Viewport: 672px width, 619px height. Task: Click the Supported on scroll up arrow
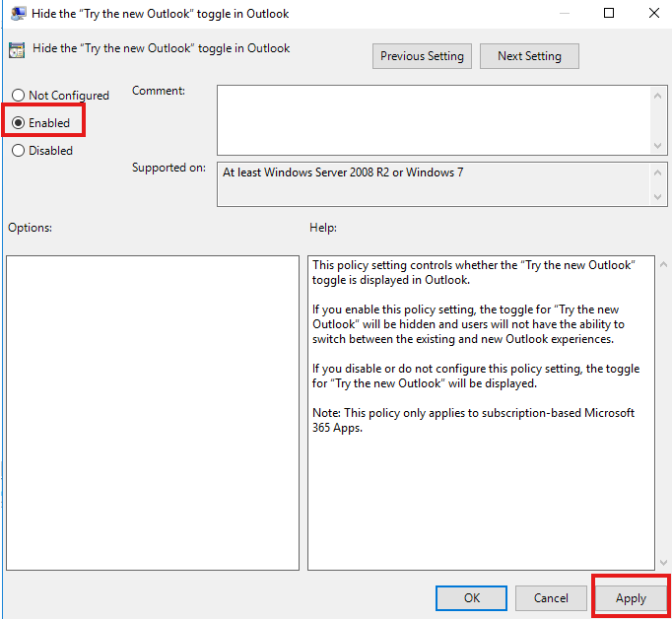coord(657,172)
